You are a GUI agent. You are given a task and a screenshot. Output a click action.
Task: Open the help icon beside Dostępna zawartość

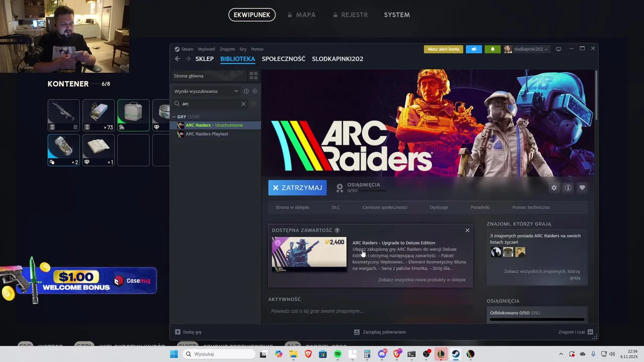pyautogui.click(x=337, y=230)
